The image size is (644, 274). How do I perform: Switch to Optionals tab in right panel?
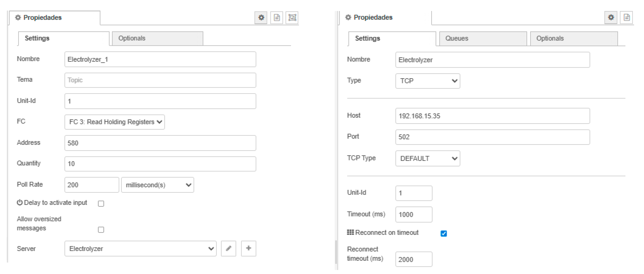coord(574,38)
